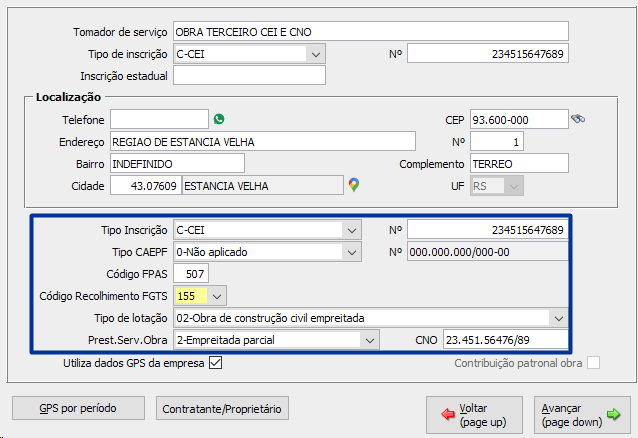Click the Tipo de lotação label
638x438 pixels.
pyautogui.click(x=131, y=318)
